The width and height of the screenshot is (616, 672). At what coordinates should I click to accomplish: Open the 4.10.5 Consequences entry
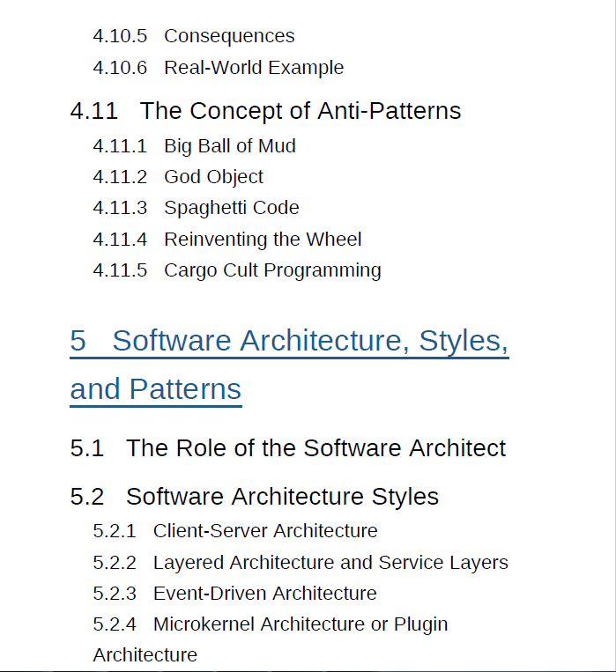pyautogui.click(x=229, y=36)
